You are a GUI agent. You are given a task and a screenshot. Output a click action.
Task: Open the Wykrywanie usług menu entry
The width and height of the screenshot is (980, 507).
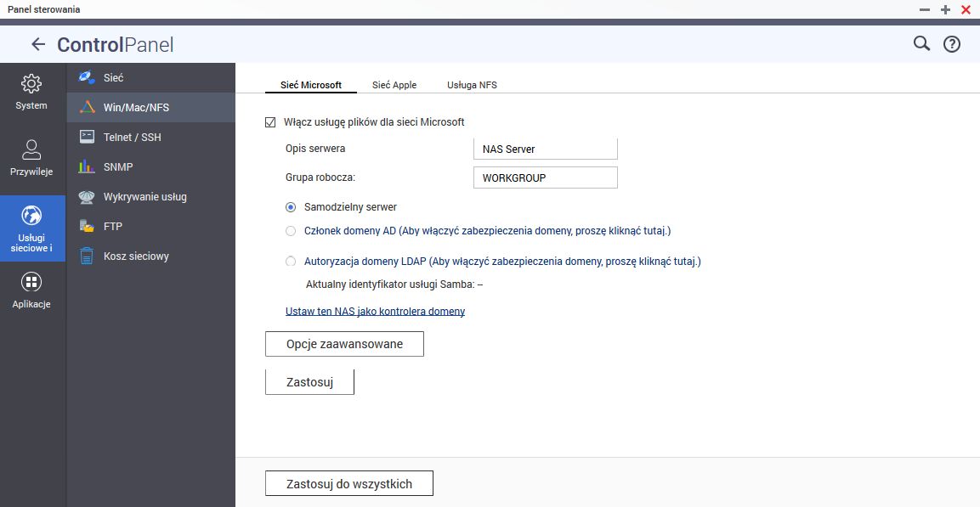[151, 197]
